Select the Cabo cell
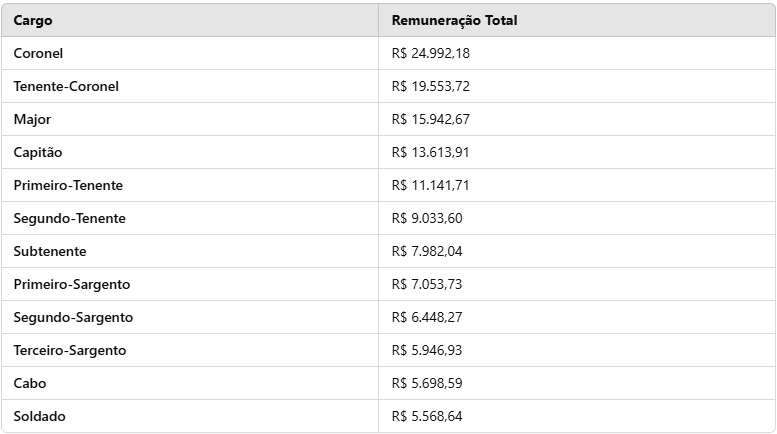 [30, 383]
